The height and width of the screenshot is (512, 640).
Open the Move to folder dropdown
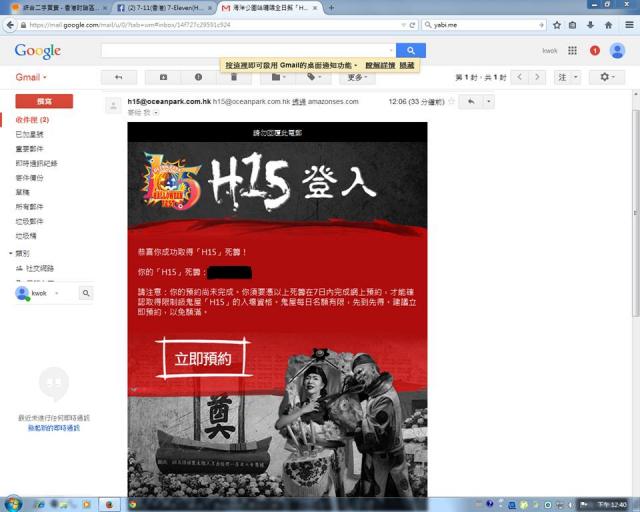click(278, 77)
